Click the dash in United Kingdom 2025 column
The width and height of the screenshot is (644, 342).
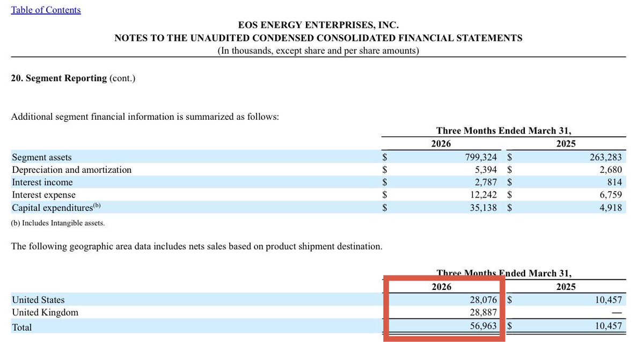pos(617,313)
